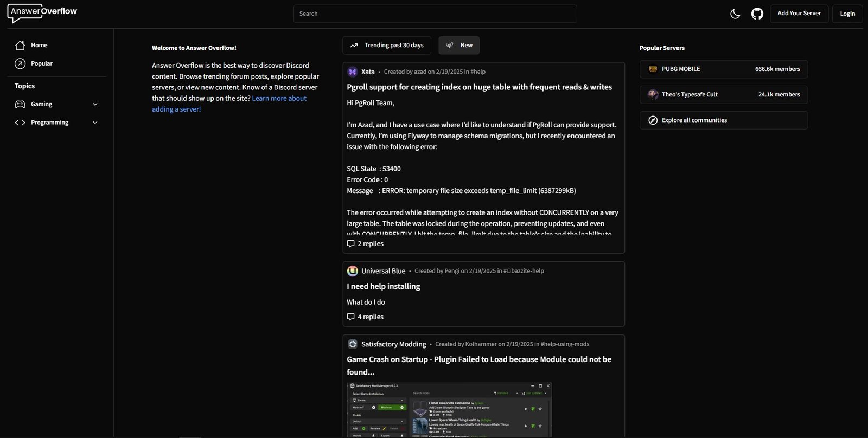Open the GitHub repository icon

coord(757,14)
